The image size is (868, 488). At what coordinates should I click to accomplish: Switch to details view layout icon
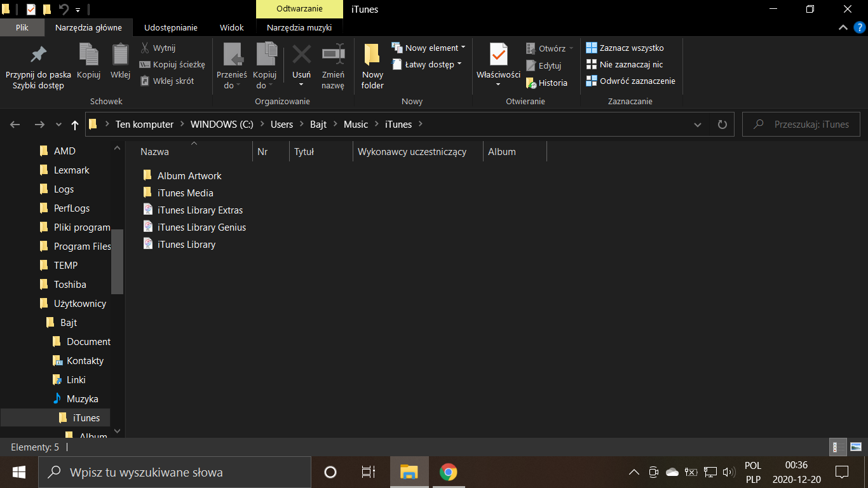click(x=838, y=447)
